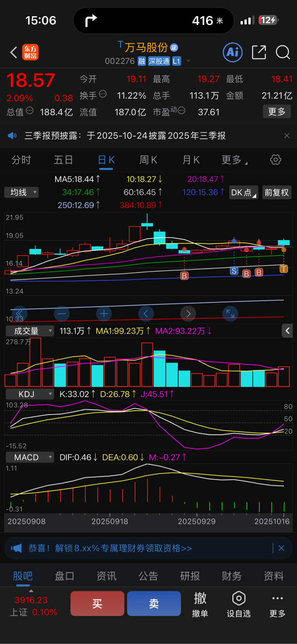Switch to 五日 chart tab

click(x=63, y=160)
